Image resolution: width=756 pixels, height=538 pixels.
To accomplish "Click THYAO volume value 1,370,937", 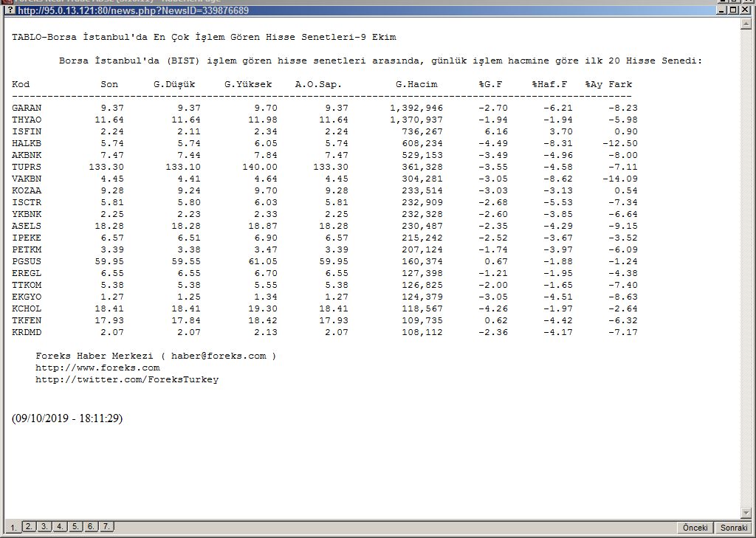I will pyautogui.click(x=416, y=120).
